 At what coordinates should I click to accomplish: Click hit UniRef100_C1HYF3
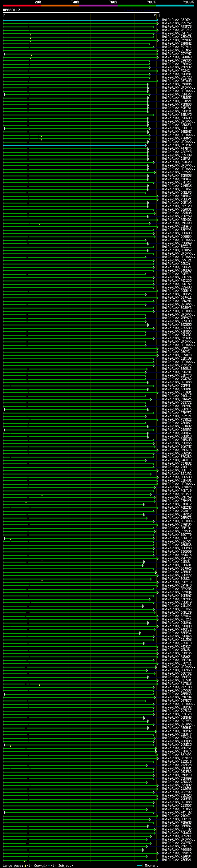pyautogui.click(x=177, y=375)
